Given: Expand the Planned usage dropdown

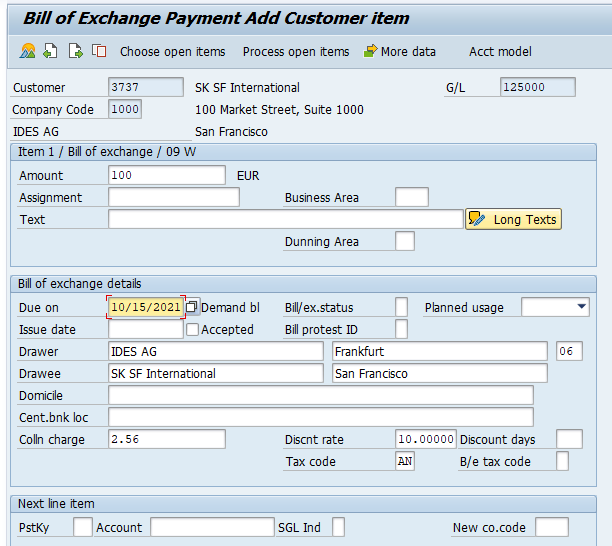Looking at the screenshot, I should coord(582,307).
